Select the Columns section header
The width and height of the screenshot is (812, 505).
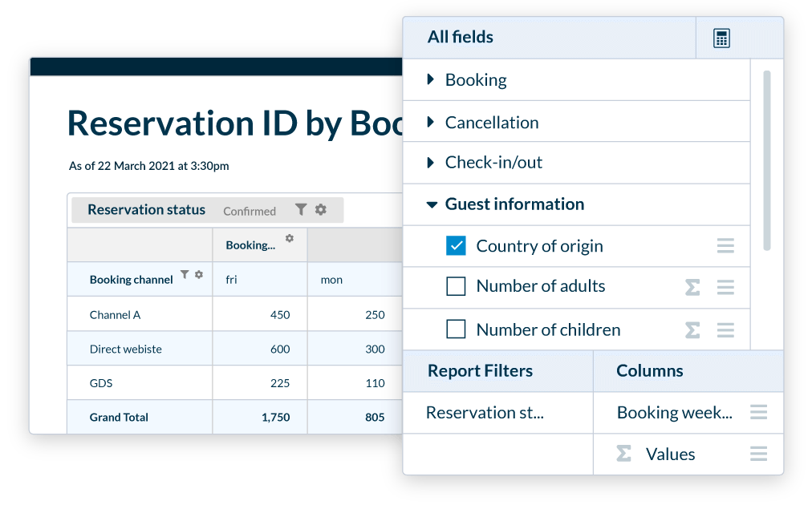[649, 371]
